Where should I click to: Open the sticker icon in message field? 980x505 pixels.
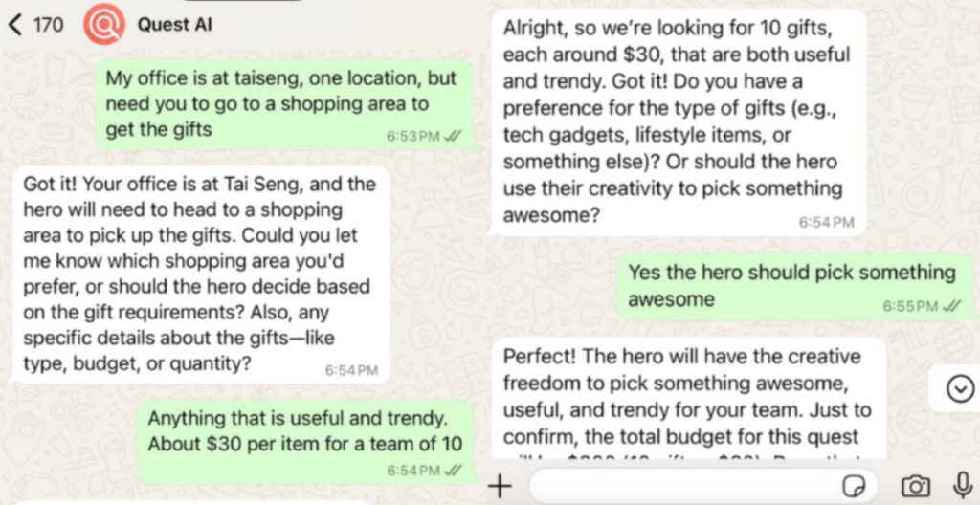853,486
